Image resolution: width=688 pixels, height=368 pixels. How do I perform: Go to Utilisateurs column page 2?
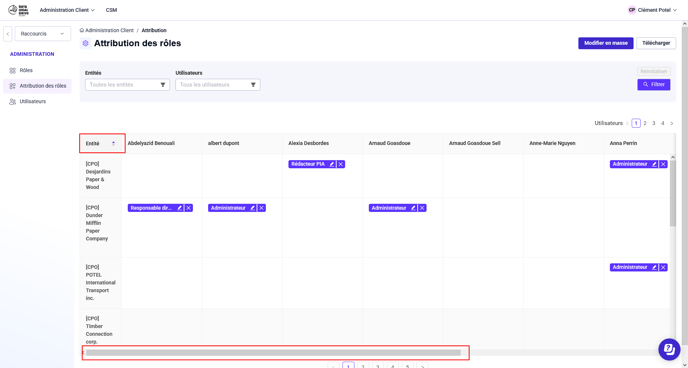tap(645, 123)
